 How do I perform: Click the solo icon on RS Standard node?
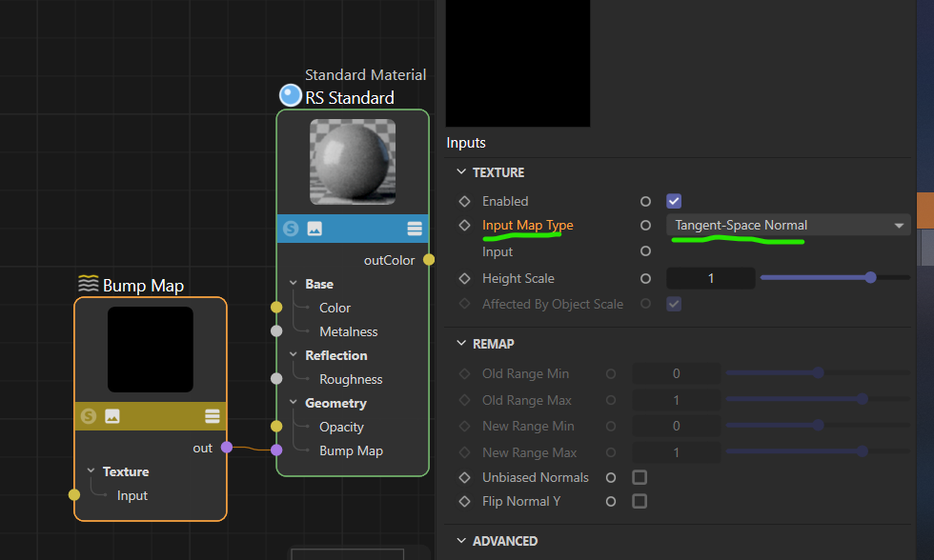(291, 229)
